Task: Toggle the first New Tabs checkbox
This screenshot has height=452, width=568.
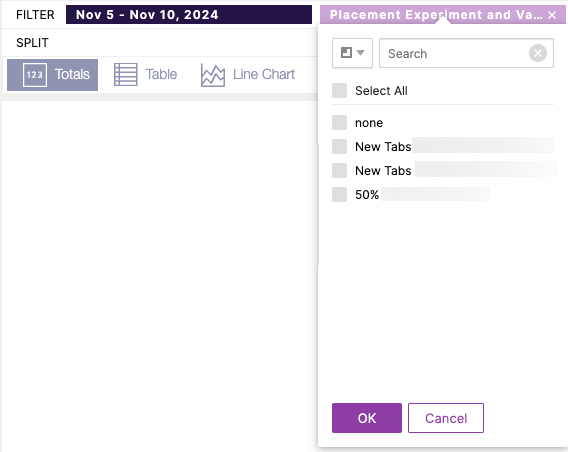Action: [x=339, y=146]
